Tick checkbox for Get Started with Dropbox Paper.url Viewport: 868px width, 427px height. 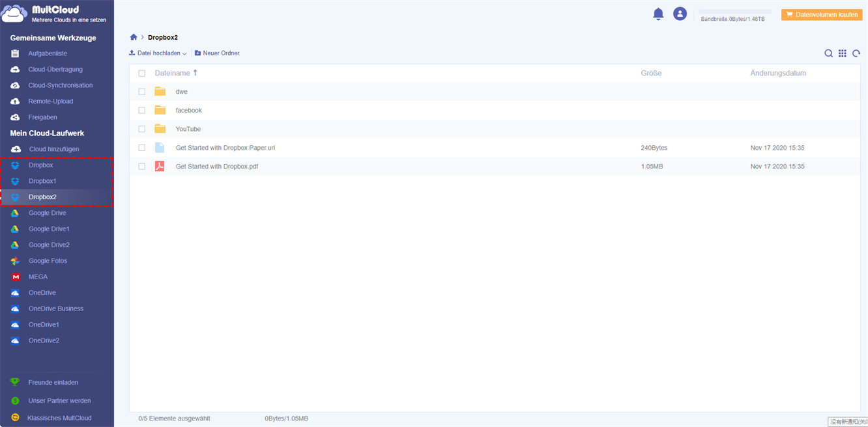(x=142, y=148)
